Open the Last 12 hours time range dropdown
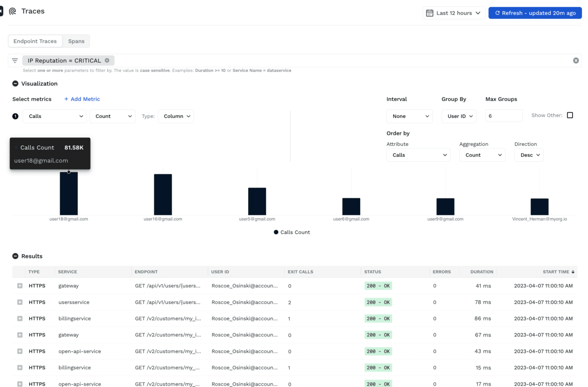Image resolution: width=588 pixels, height=387 pixels. pos(454,13)
